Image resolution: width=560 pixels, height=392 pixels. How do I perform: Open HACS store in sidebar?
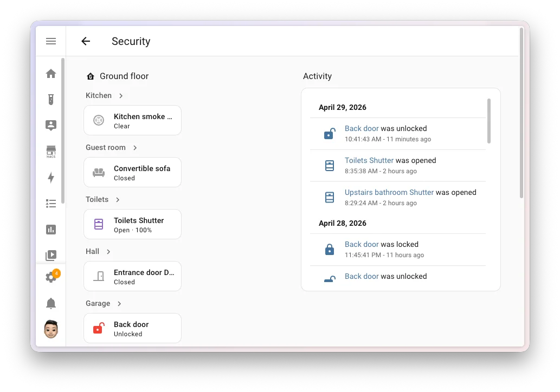click(51, 152)
